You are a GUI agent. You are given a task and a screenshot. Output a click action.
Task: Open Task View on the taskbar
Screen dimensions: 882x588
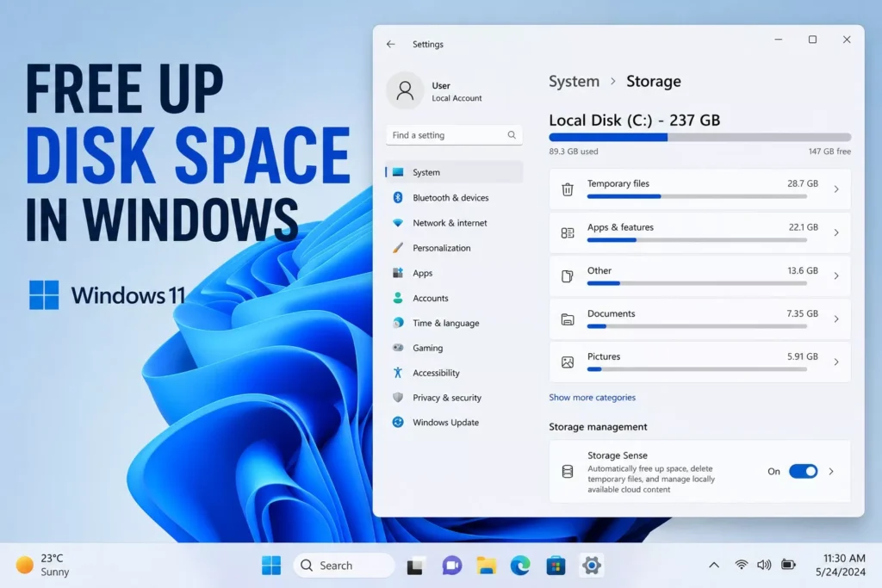tap(415, 566)
